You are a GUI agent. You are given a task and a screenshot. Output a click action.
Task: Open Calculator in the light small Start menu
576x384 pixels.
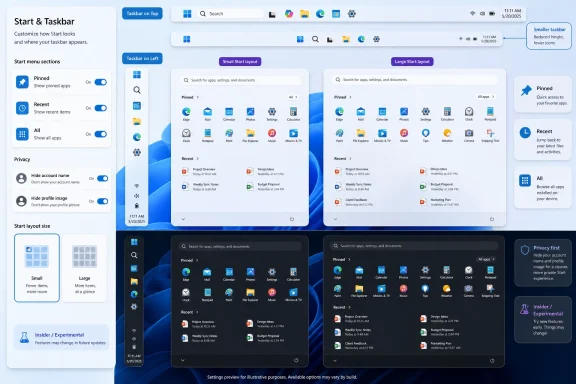click(x=293, y=114)
